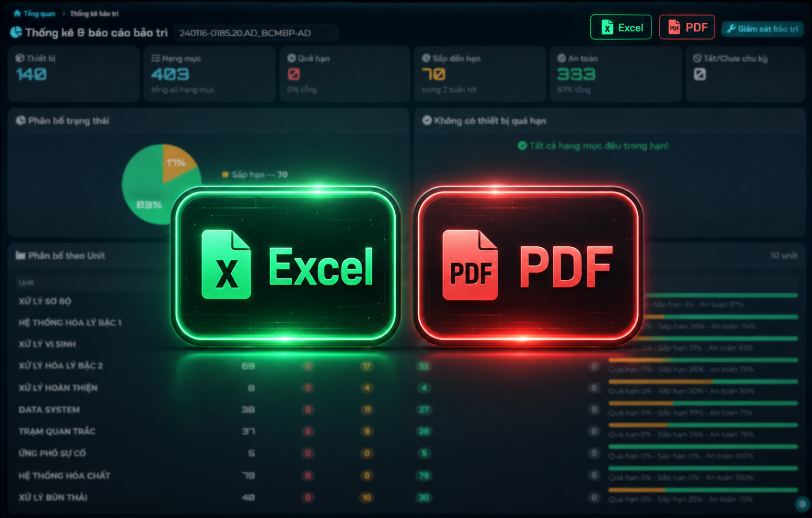
Task: Select the HỆ THỐNG HÓA CHẤT row
Action: click(407, 475)
